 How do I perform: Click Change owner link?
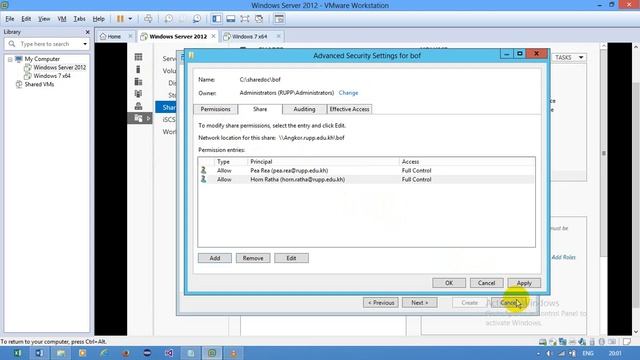(x=348, y=93)
